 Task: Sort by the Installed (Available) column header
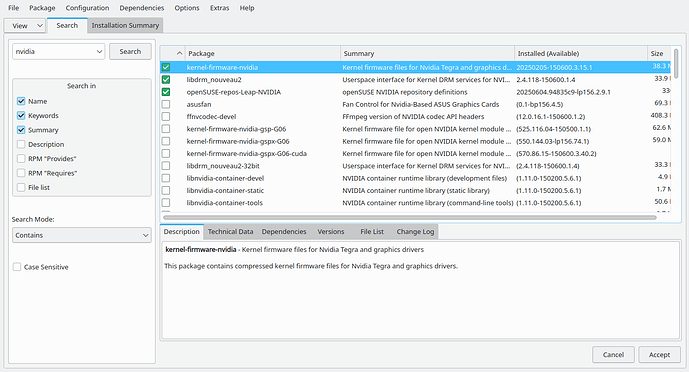pos(580,53)
